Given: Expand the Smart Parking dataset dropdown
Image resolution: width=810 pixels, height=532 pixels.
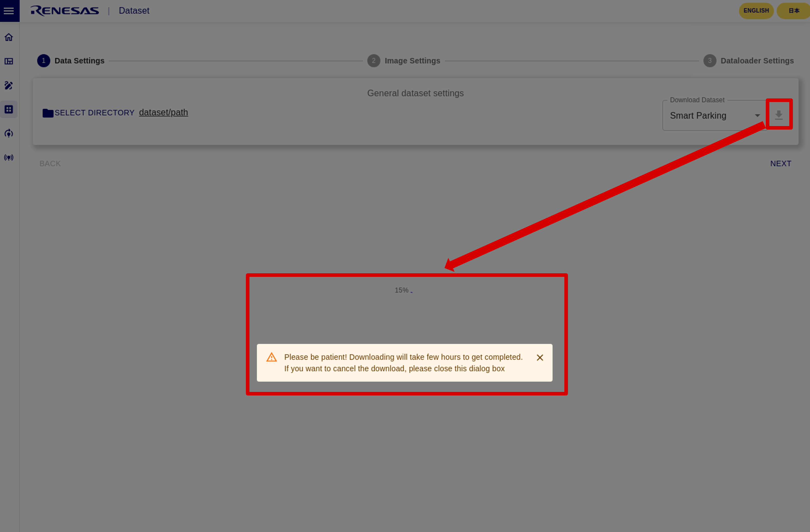Looking at the screenshot, I should [x=715, y=115].
